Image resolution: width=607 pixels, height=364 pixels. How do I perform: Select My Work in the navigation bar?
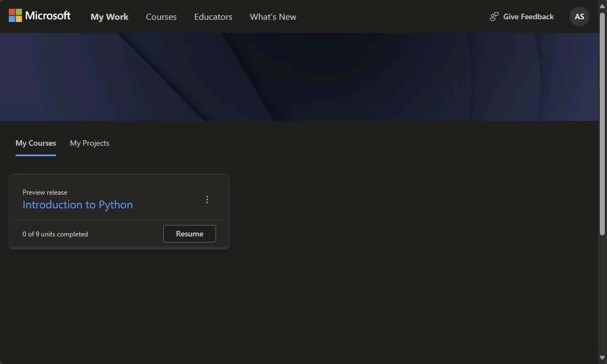[x=109, y=16]
